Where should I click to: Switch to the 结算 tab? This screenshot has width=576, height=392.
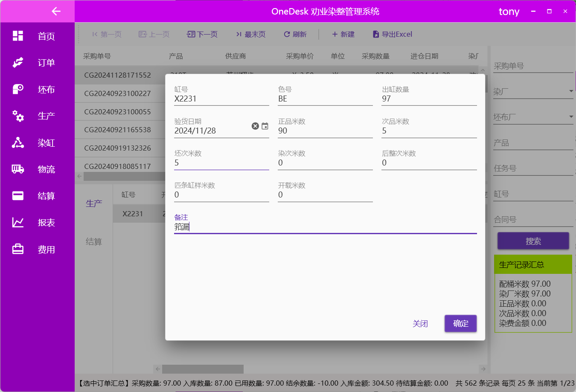[94, 242]
